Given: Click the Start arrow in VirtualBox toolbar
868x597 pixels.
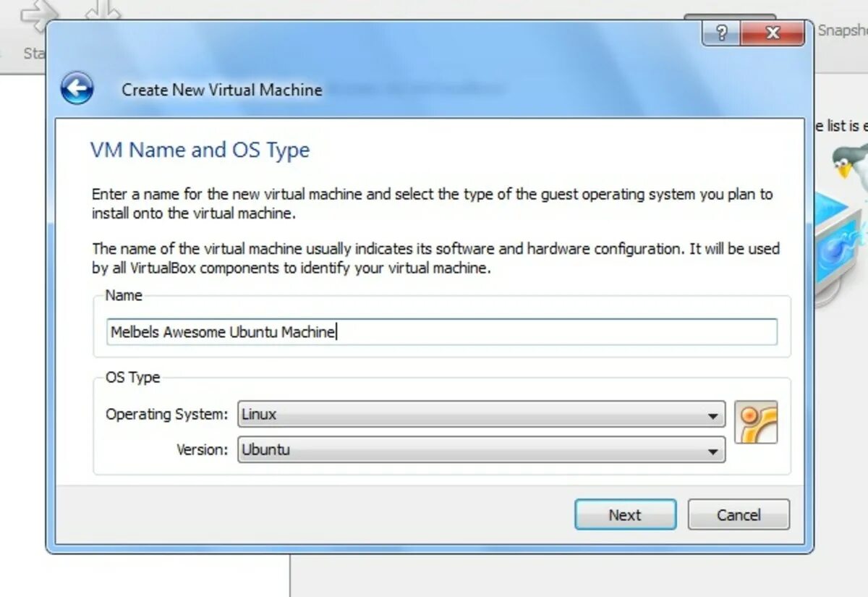Looking at the screenshot, I should click(38, 16).
